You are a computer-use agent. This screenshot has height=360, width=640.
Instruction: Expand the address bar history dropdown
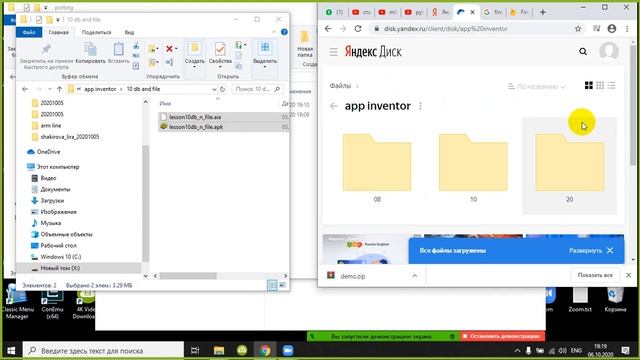[x=214, y=89]
